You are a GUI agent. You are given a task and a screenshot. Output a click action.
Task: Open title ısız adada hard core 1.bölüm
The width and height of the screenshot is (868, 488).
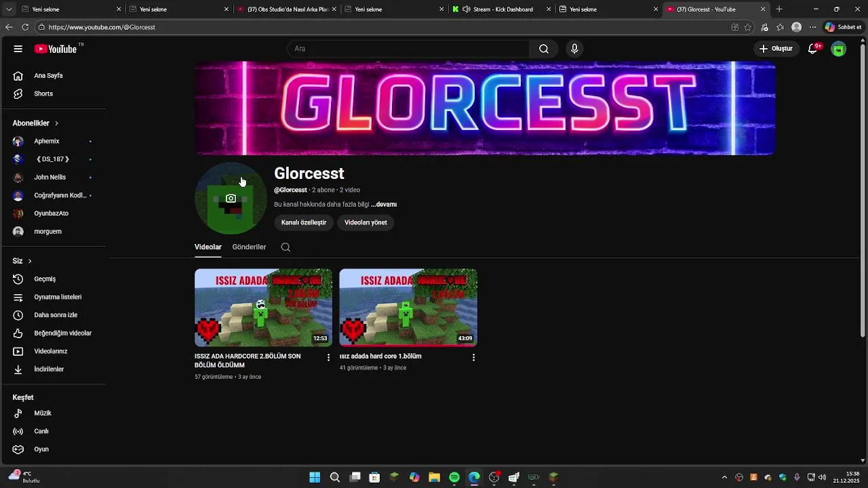(380, 357)
